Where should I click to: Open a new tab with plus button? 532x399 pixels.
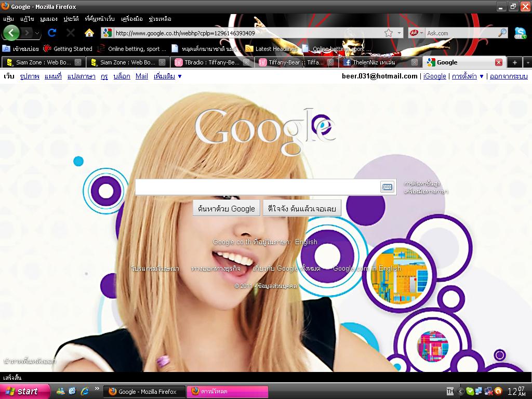pos(514,62)
